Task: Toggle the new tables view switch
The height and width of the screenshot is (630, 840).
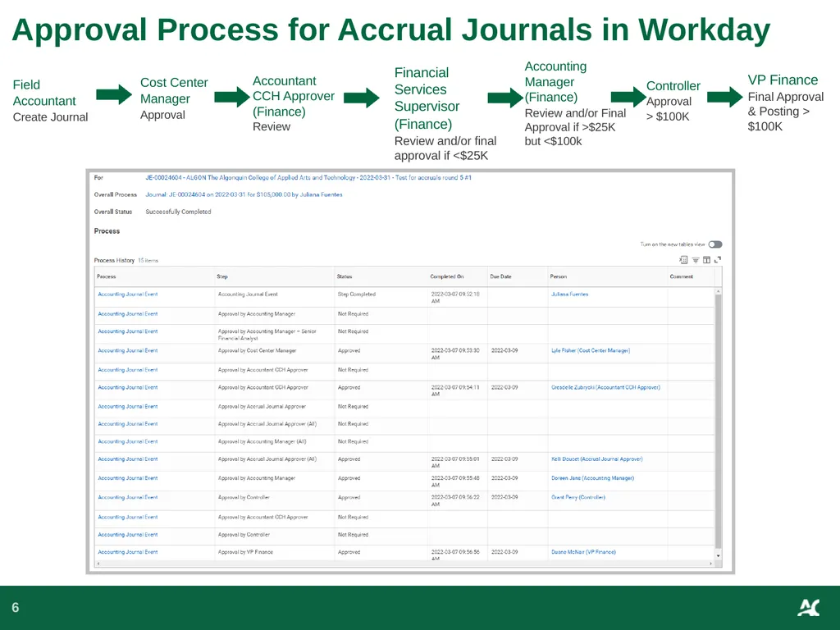Action: click(x=715, y=244)
